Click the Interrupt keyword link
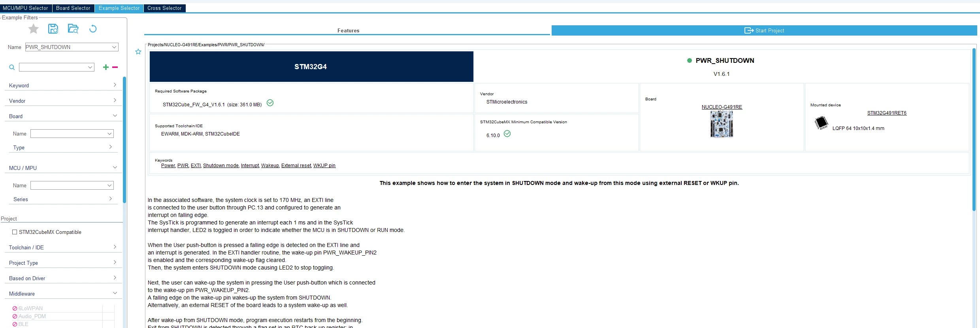This screenshot has height=328, width=980. [x=250, y=166]
